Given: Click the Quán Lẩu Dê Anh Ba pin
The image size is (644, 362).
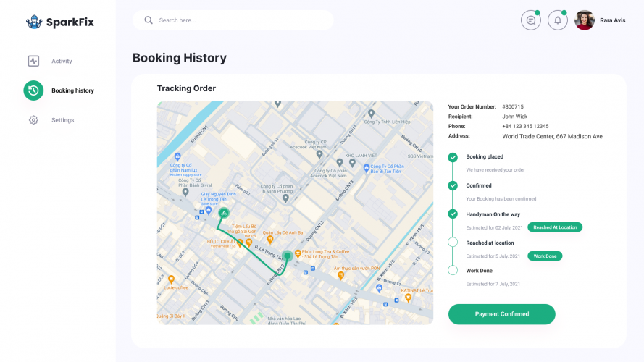Looking at the screenshot, I should pos(269,239).
